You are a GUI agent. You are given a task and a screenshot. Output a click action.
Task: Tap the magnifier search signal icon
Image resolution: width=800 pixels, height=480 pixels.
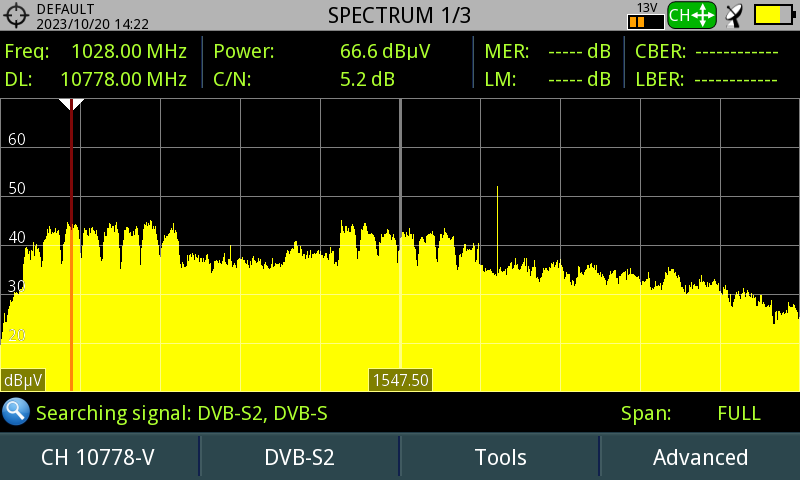(x=16, y=412)
